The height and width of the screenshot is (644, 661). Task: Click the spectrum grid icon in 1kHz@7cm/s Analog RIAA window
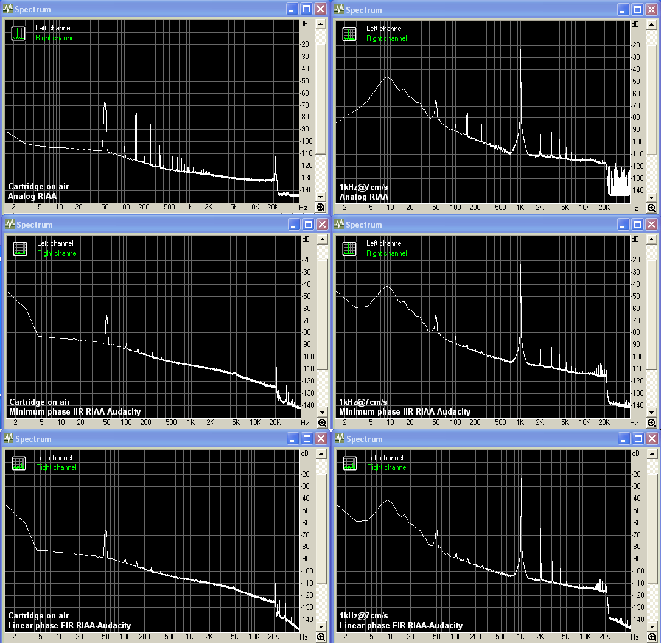click(x=349, y=33)
